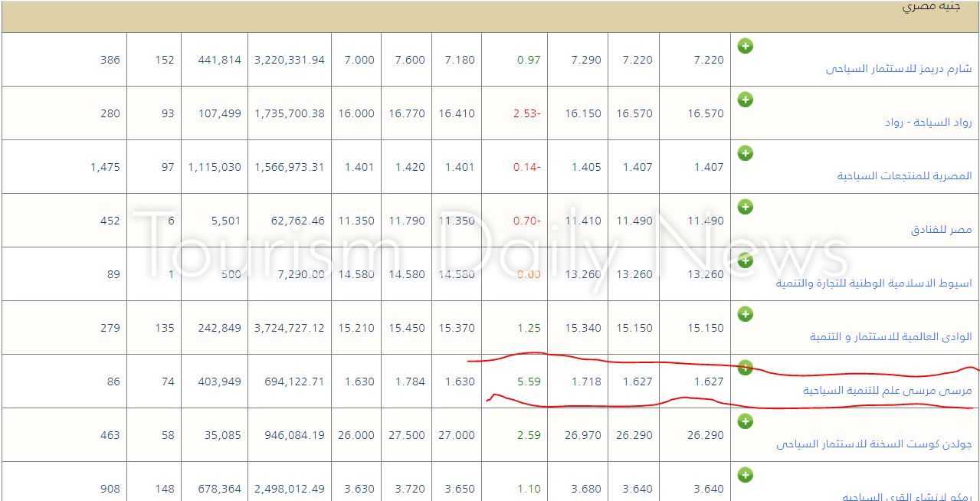Click the green plus icon beside شارم دريمز

pyautogui.click(x=745, y=46)
